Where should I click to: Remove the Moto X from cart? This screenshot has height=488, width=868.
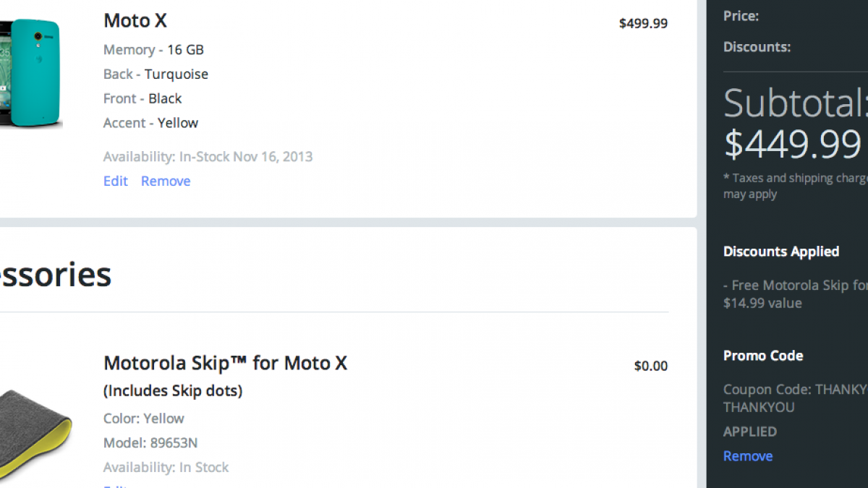(x=166, y=181)
